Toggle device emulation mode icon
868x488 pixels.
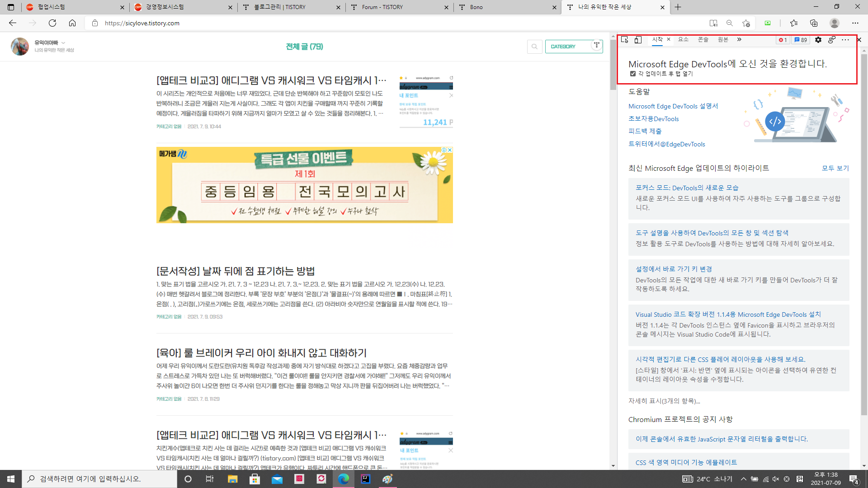638,40
